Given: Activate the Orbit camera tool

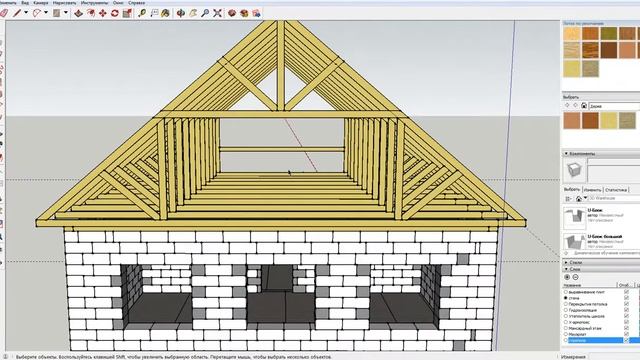Looking at the screenshot, I should 181,13.
